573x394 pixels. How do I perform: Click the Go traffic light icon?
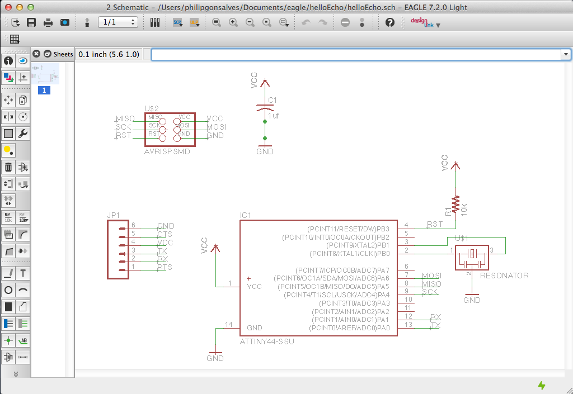tap(362, 23)
